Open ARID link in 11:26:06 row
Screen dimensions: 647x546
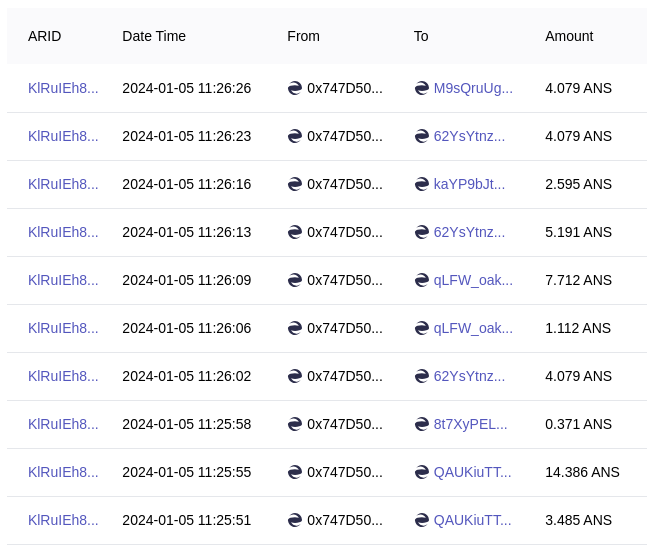63,328
